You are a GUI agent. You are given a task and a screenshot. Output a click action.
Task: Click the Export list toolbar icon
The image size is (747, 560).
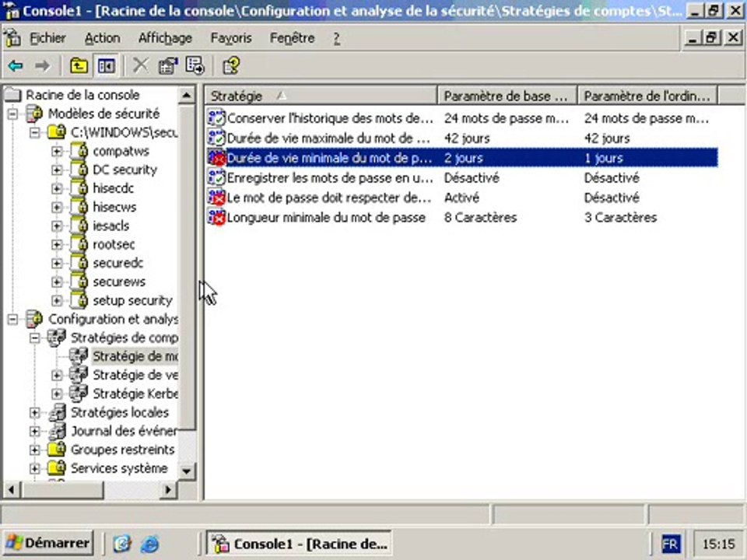click(x=195, y=65)
